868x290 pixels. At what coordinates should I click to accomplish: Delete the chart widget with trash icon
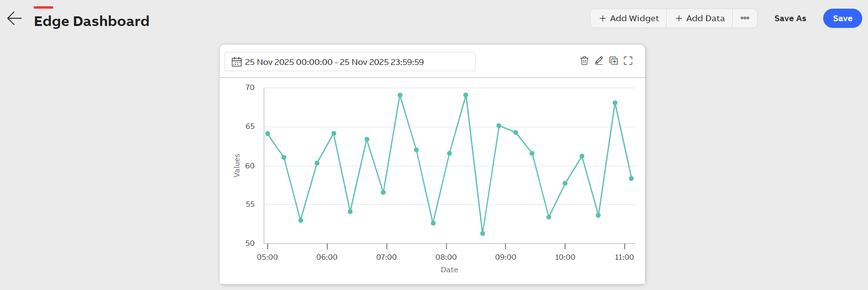click(584, 61)
